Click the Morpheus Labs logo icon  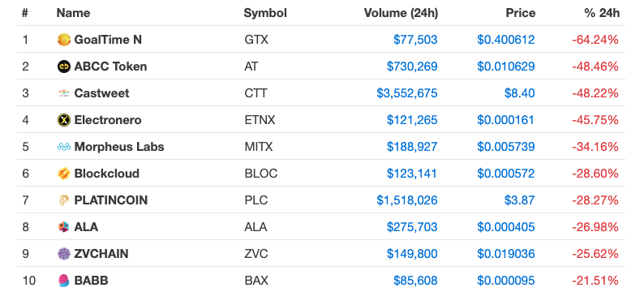pos(64,147)
